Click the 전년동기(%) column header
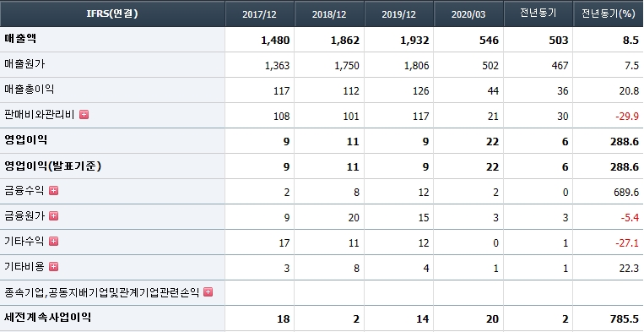Viewport: 644px width, 332px height. 609,14
